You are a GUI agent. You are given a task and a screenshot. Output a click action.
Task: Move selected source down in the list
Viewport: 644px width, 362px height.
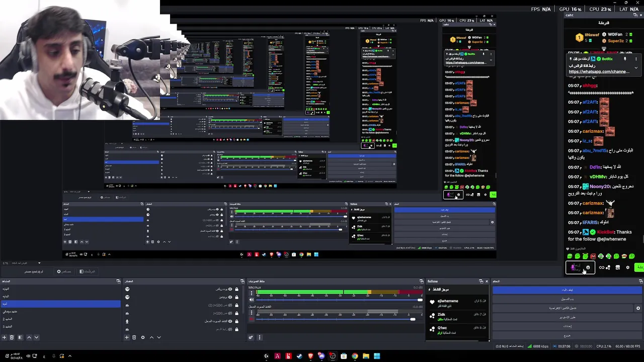coord(159,337)
